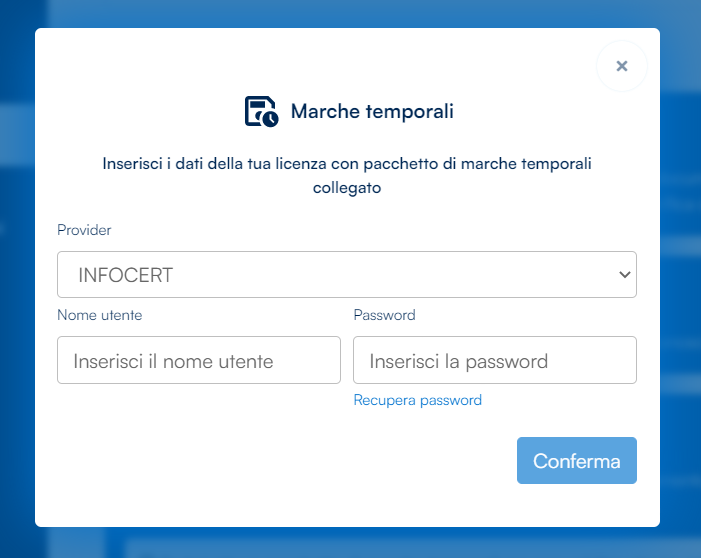Focus the Password input field

pyautogui.click(x=494, y=360)
